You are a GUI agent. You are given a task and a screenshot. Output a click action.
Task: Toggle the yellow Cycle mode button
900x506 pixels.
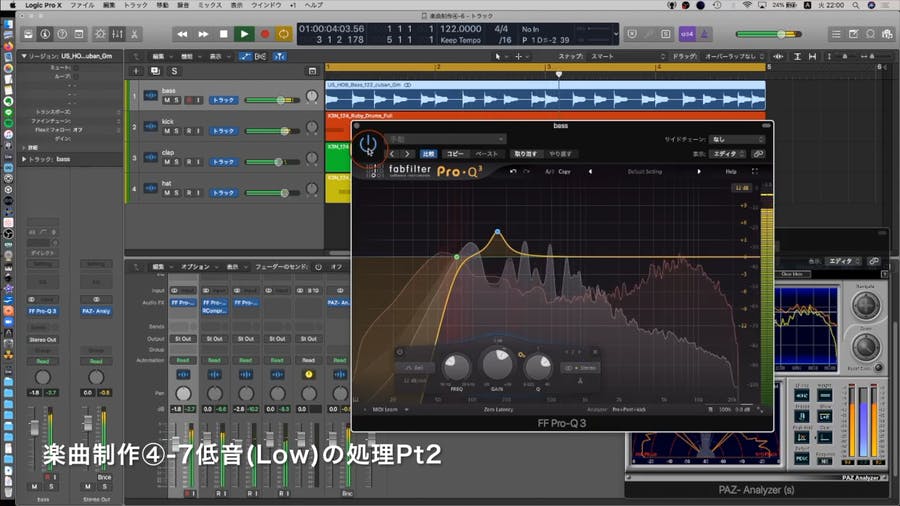point(284,34)
